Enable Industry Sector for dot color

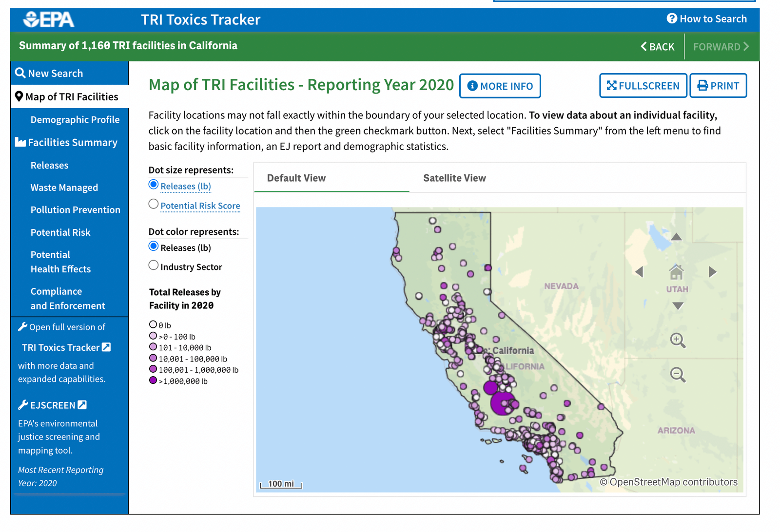[x=154, y=265]
